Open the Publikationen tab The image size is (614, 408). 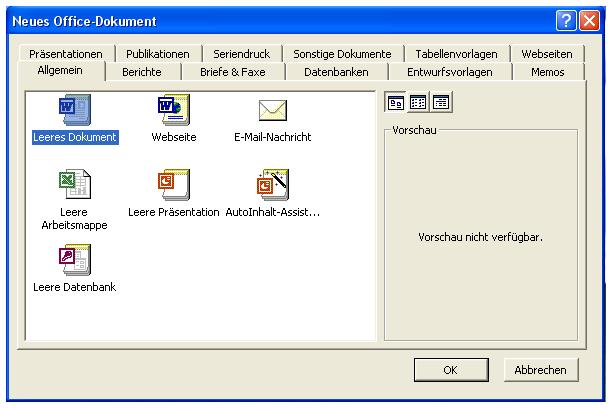click(158, 54)
